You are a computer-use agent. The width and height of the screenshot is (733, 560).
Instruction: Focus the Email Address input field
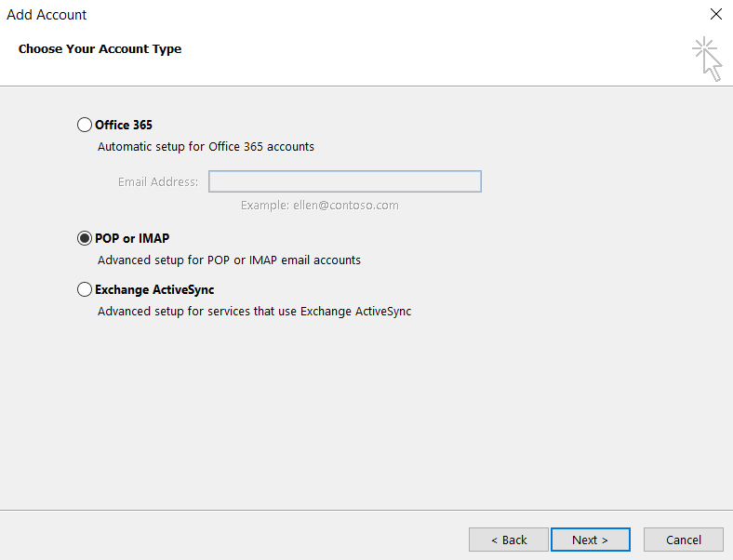tap(345, 181)
